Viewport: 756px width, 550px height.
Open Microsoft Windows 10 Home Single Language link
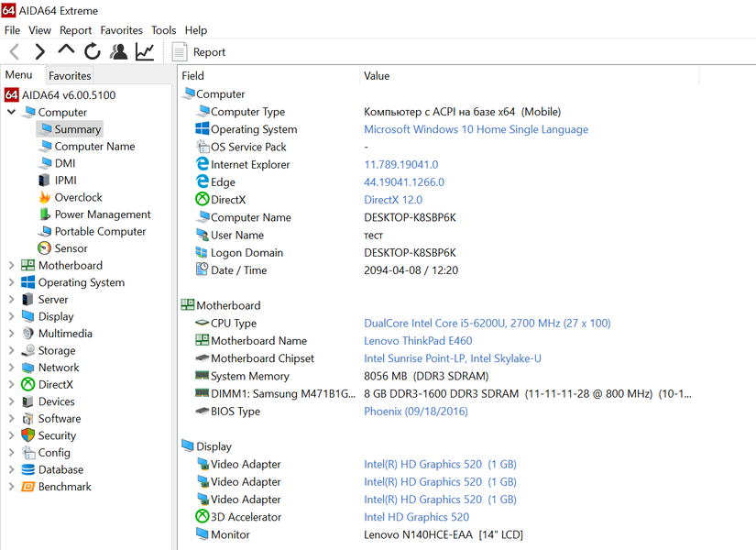point(476,129)
